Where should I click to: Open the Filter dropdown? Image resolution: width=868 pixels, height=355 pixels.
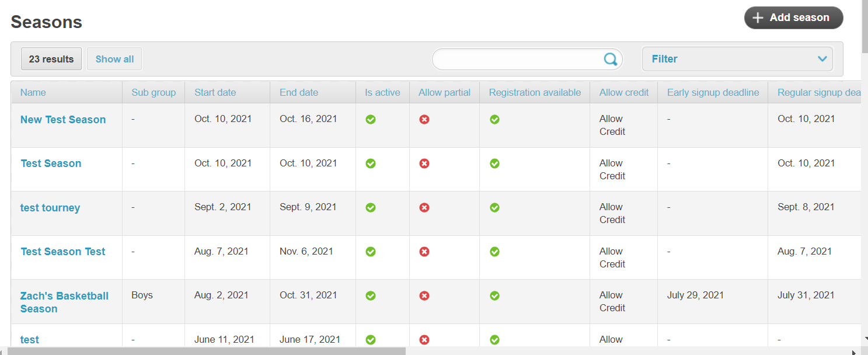[737, 59]
